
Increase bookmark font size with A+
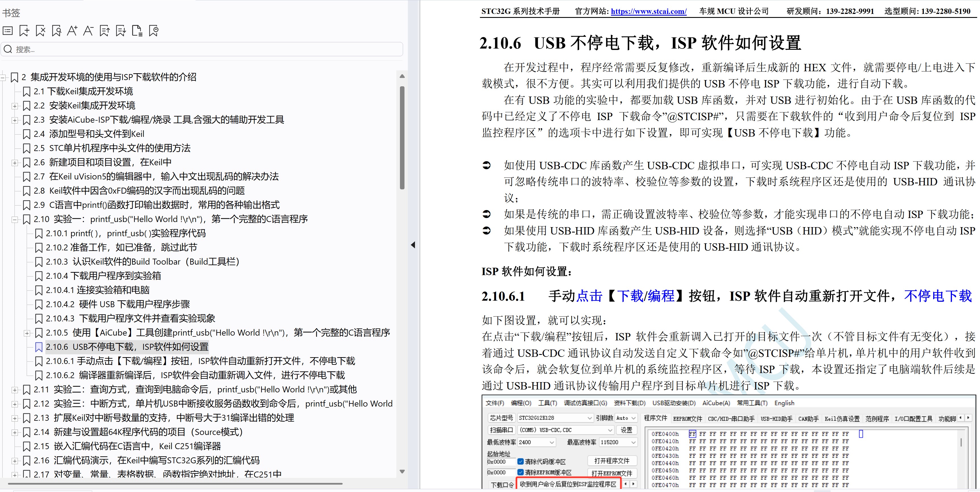click(72, 31)
